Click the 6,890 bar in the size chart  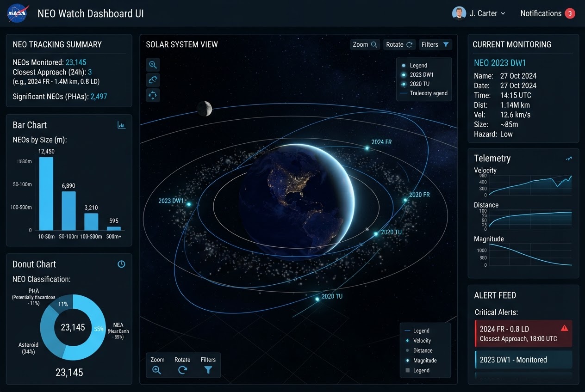click(68, 211)
